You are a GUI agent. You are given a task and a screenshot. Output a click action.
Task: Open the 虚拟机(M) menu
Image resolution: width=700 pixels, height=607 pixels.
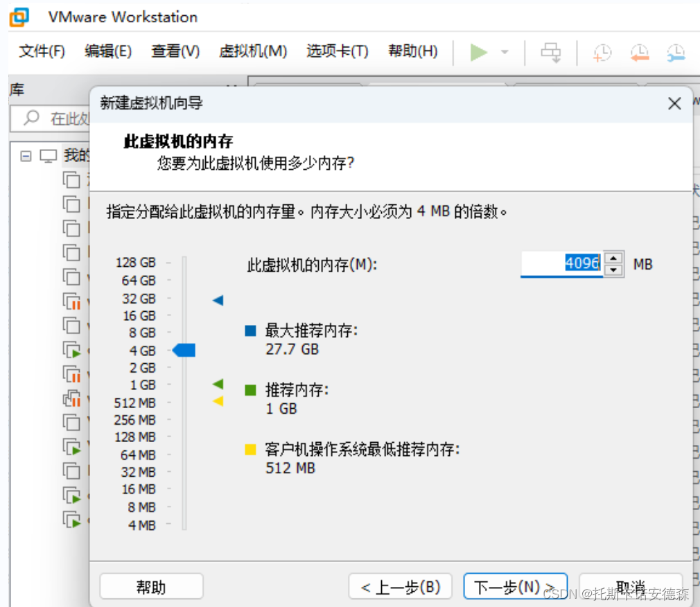253,51
